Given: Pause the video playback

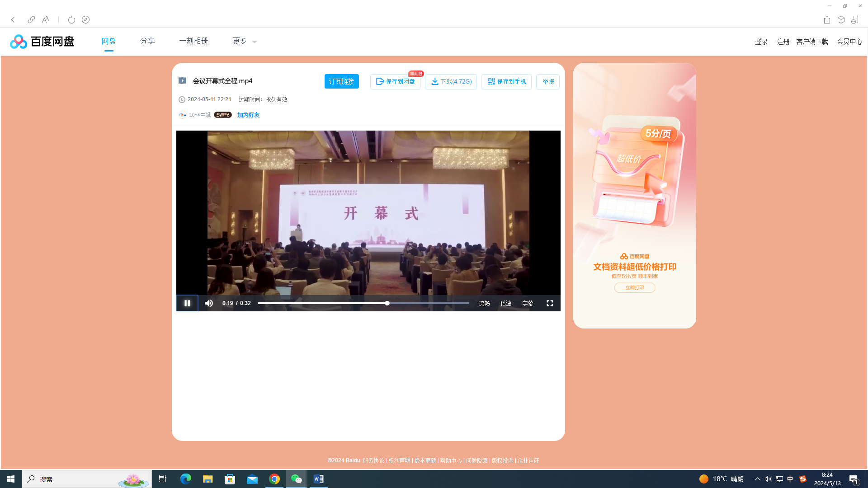Looking at the screenshot, I should click(187, 303).
